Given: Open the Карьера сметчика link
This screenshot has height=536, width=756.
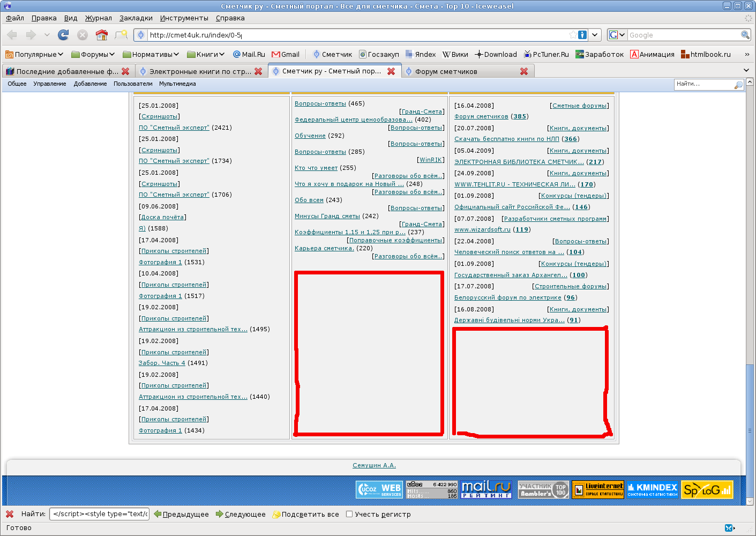Looking at the screenshot, I should [324, 248].
